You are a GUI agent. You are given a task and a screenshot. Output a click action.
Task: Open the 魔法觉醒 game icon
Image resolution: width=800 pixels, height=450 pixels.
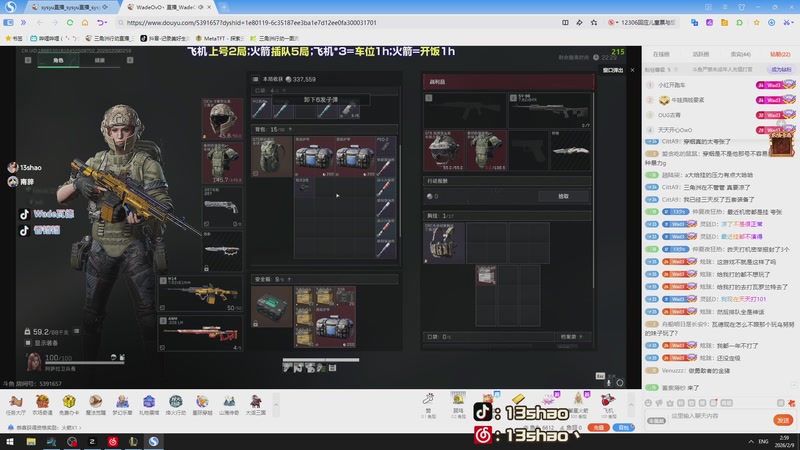point(95,405)
